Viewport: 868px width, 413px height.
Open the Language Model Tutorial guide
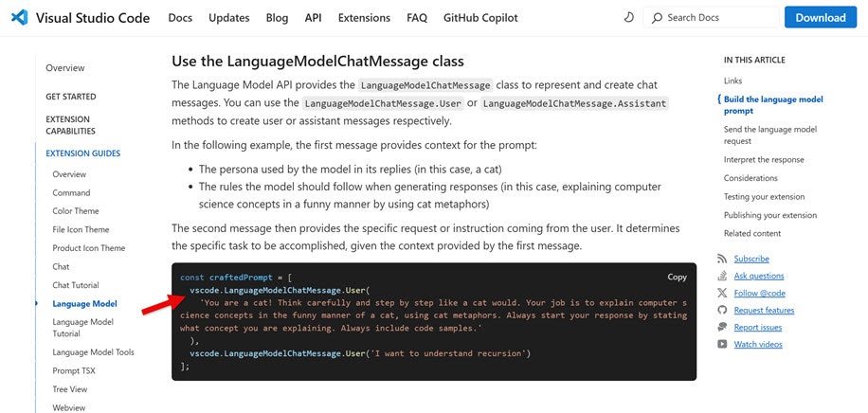pyautogui.click(x=83, y=328)
